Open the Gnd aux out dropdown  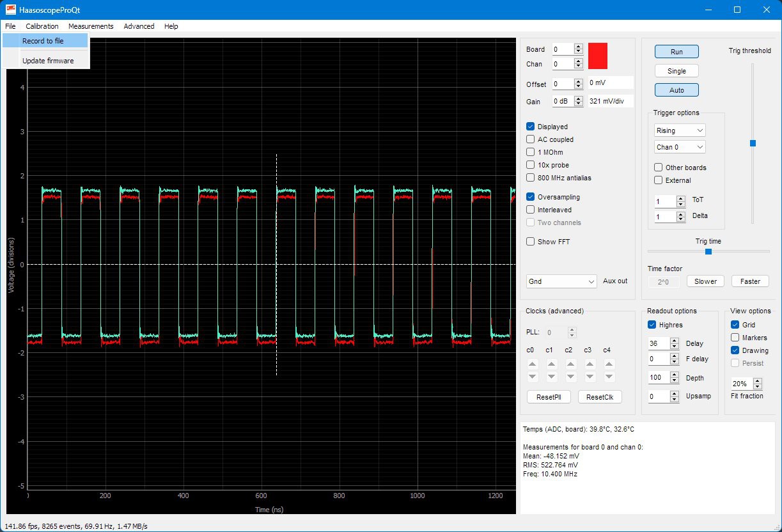click(x=561, y=281)
